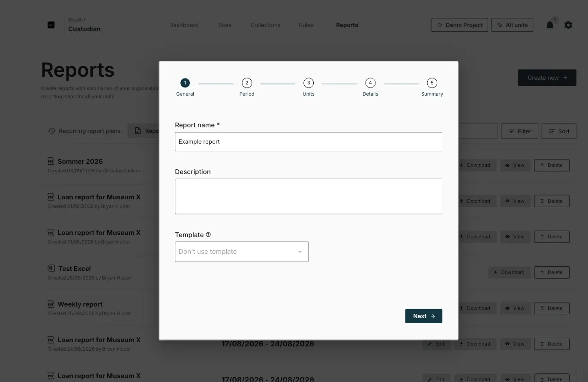Image resolution: width=588 pixels, height=382 pixels.
Task: Open the All units selector
Action: [x=512, y=25]
